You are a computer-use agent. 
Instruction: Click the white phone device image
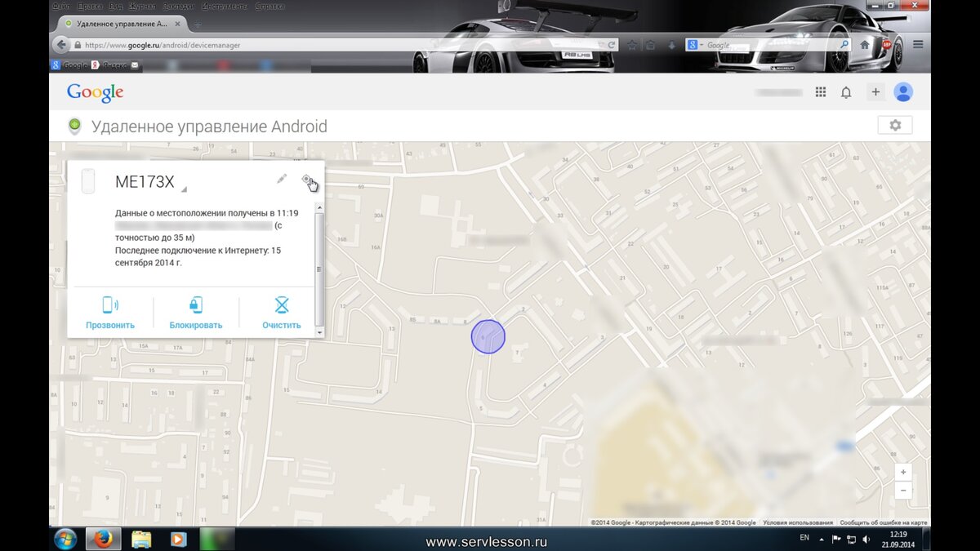[x=88, y=180]
